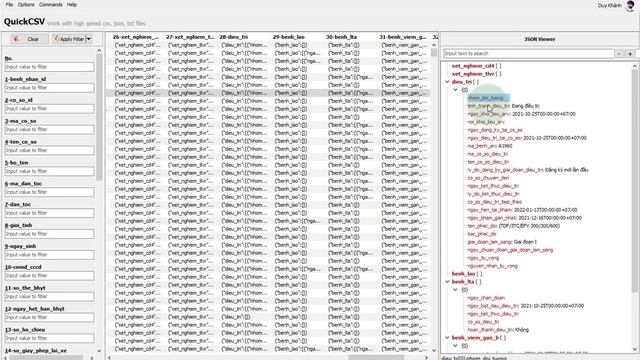Viewport: 640px width, 360px height.
Task: Focus the 1-benh_nhan_id filter input
Action: (49, 88)
